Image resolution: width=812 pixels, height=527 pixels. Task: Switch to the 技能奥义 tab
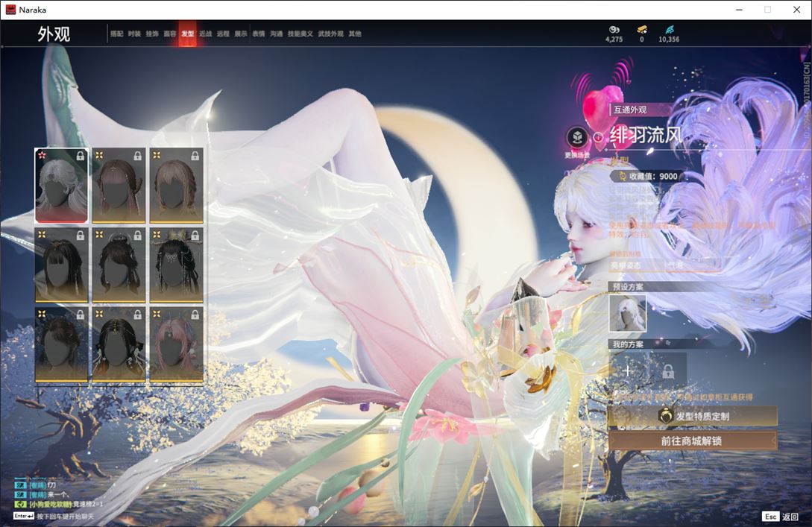300,34
